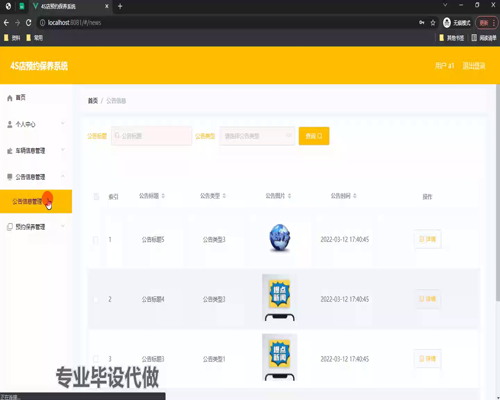Click the 公告标题4 cell
Image resolution: width=500 pixels, height=400 pixels.
point(153,299)
